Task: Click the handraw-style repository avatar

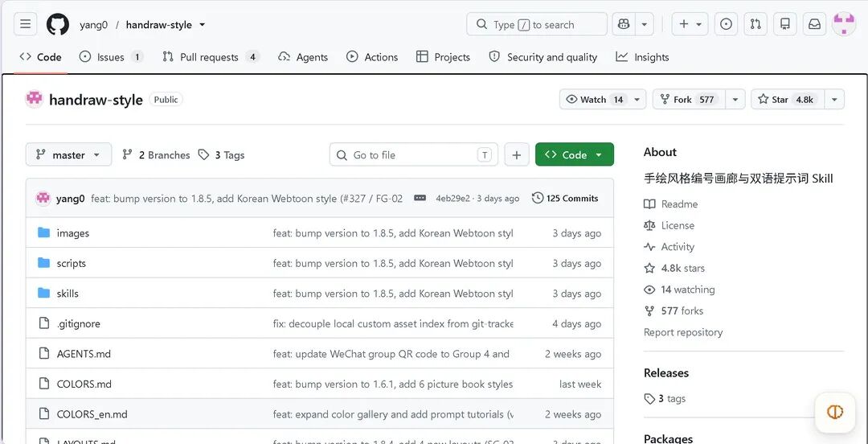Action: click(35, 99)
